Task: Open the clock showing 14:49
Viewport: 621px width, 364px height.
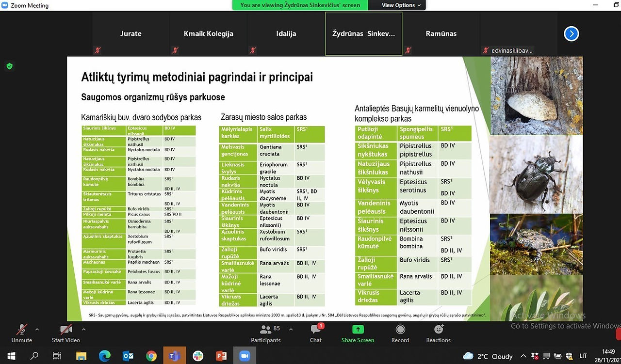Action: [608, 356]
